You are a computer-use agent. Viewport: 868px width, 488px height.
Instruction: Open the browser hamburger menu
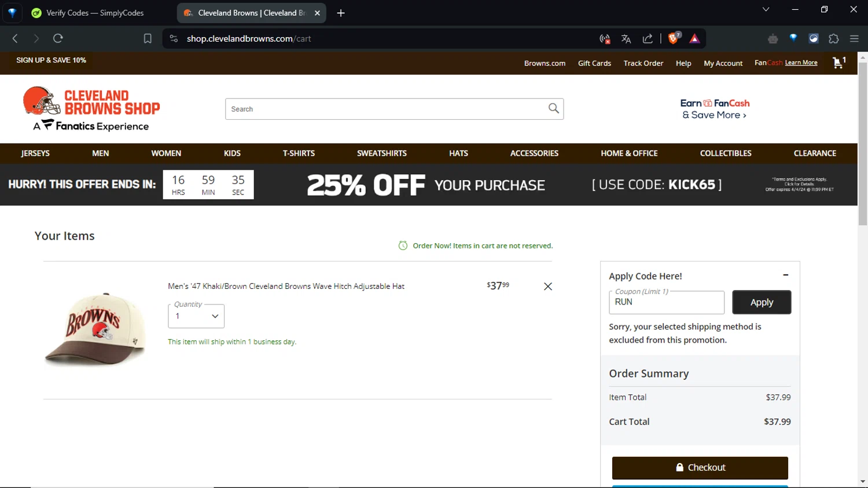(x=854, y=39)
